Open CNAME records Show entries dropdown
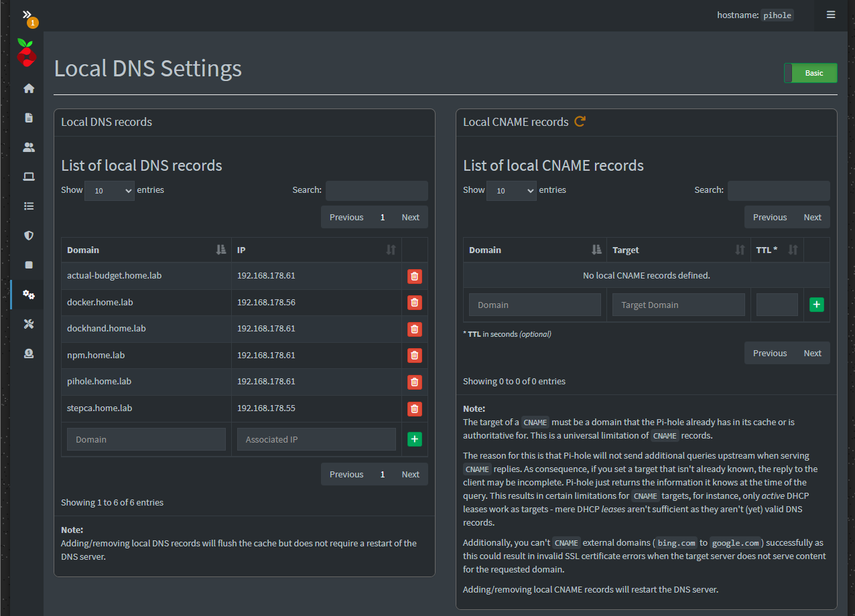855x616 pixels. [511, 191]
